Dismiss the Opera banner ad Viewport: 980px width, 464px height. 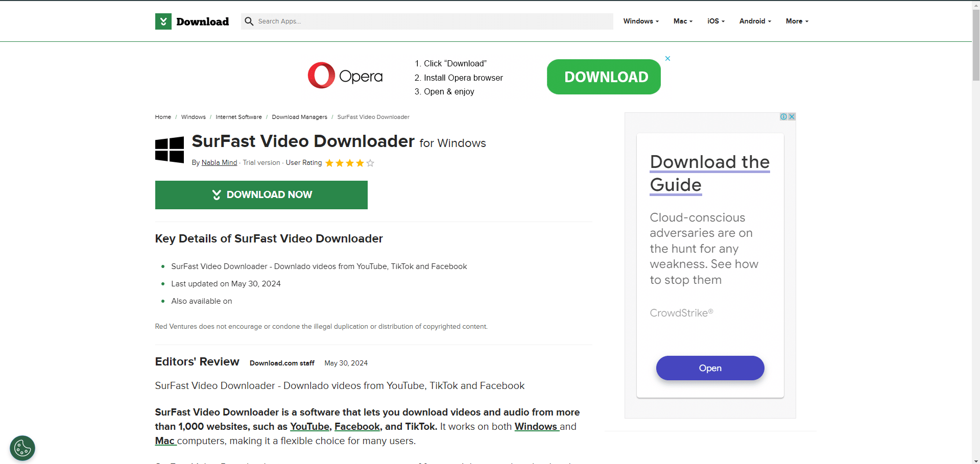pyautogui.click(x=667, y=58)
